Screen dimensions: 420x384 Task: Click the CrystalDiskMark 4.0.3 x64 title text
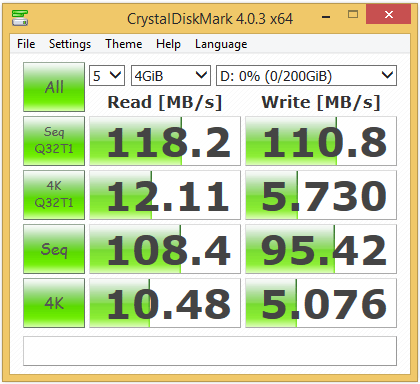(x=210, y=19)
